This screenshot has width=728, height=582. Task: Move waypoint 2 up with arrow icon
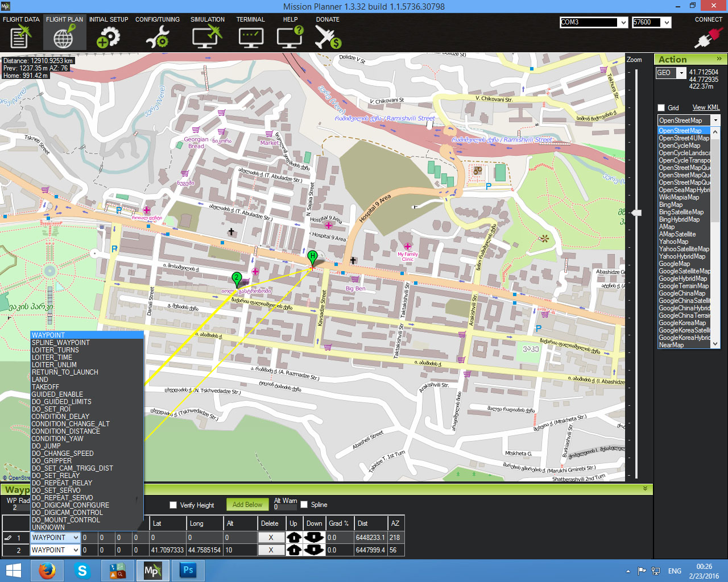[x=293, y=550]
